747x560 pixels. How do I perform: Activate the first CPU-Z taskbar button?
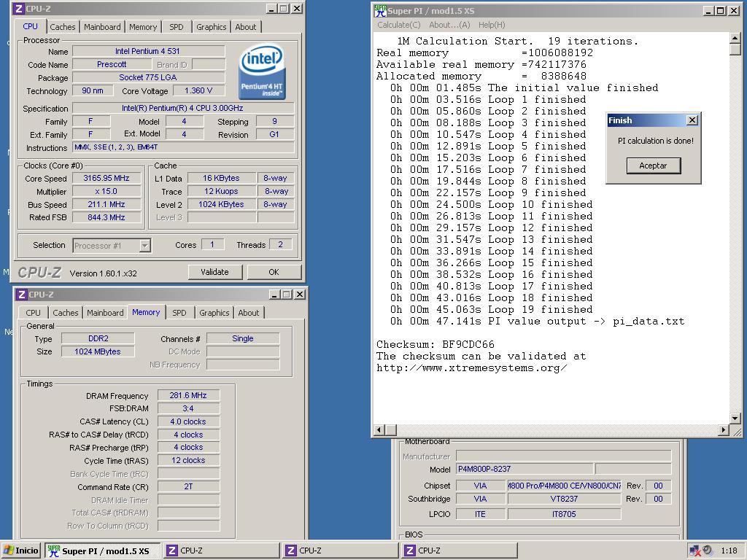(x=222, y=551)
